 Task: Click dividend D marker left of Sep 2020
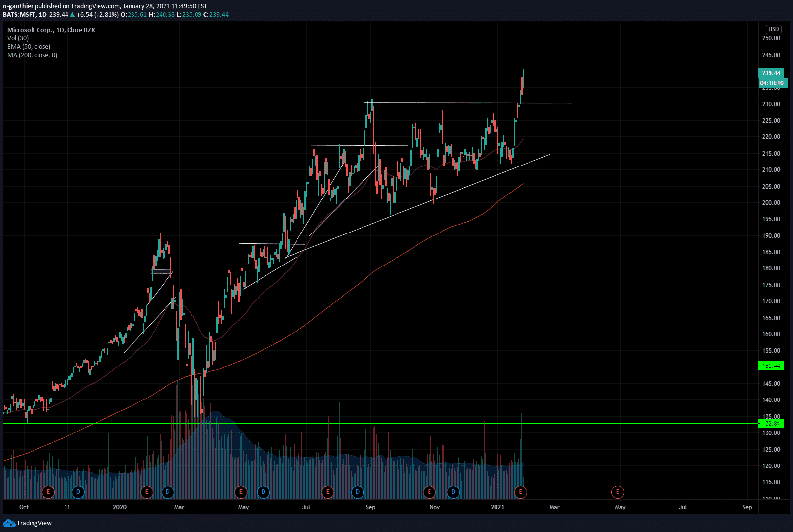click(358, 492)
